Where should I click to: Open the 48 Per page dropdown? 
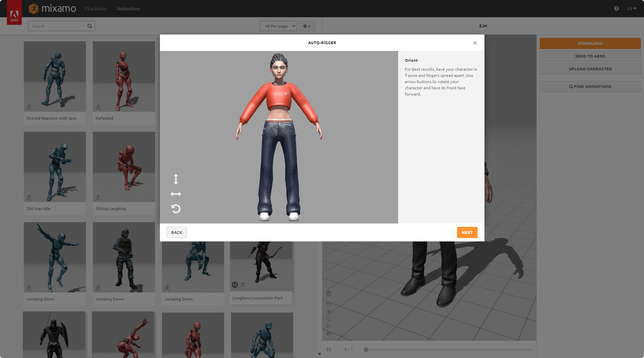(x=278, y=26)
